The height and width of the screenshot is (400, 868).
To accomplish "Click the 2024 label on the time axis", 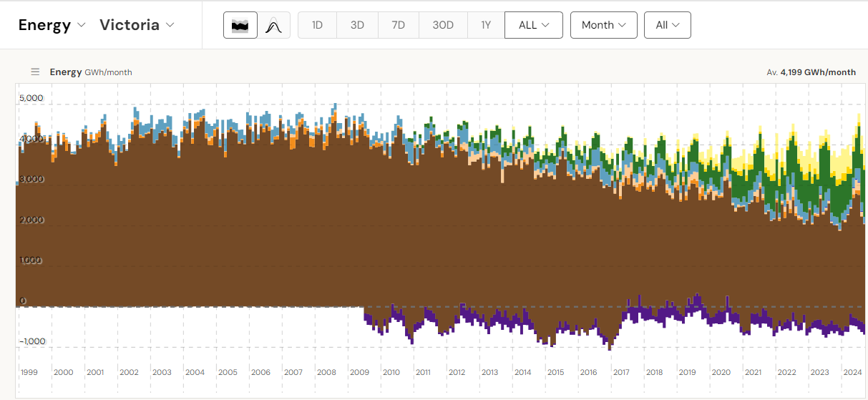I will (x=852, y=372).
